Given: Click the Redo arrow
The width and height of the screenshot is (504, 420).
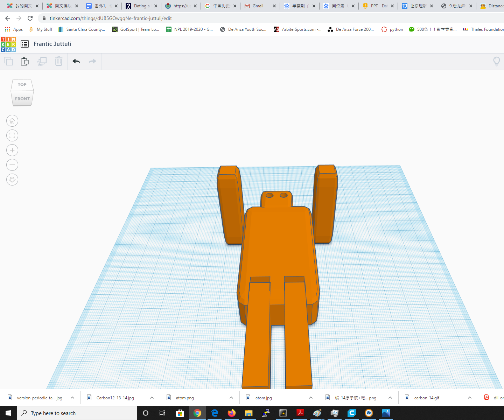Looking at the screenshot, I should tap(92, 61).
